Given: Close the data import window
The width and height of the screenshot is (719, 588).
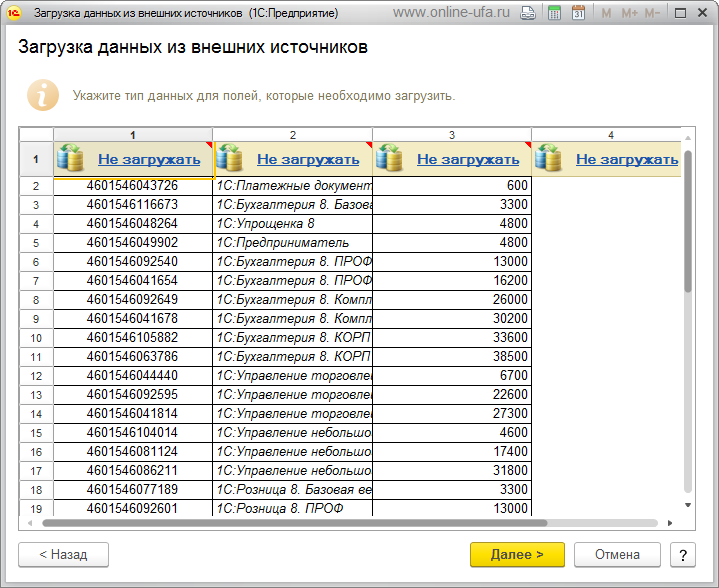Looking at the screenshot, I should click(x=702, y=13).
